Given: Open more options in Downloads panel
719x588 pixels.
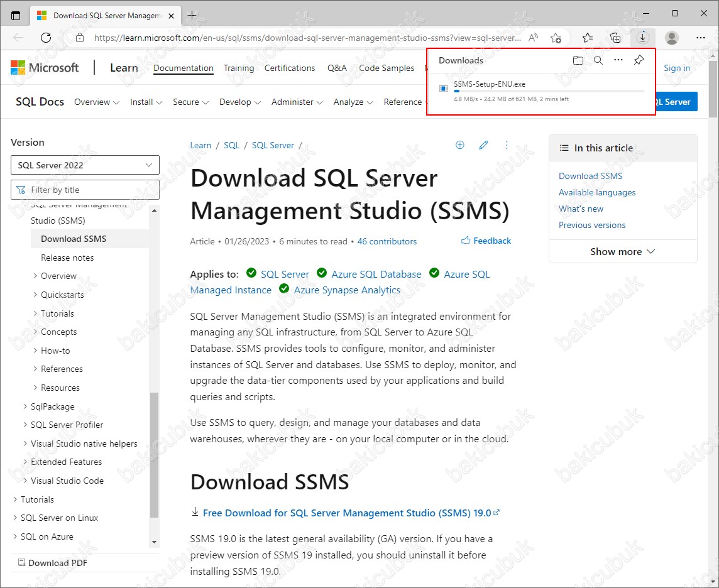Looking at the screenshot, I should point(618,60).
